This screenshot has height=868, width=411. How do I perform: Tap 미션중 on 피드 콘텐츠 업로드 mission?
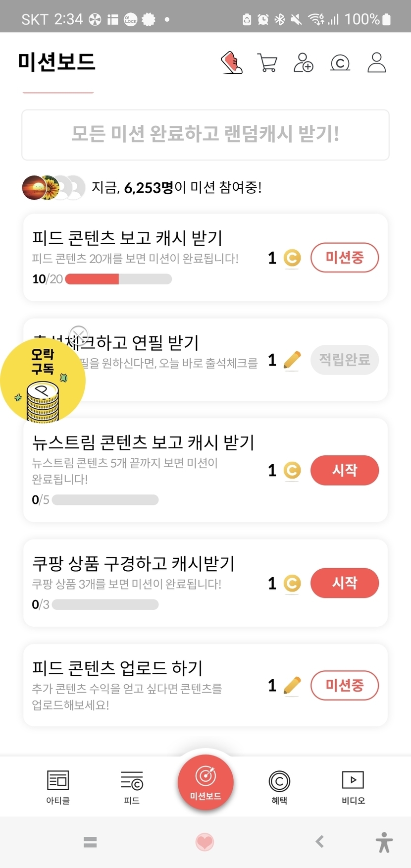coord(345,686)
